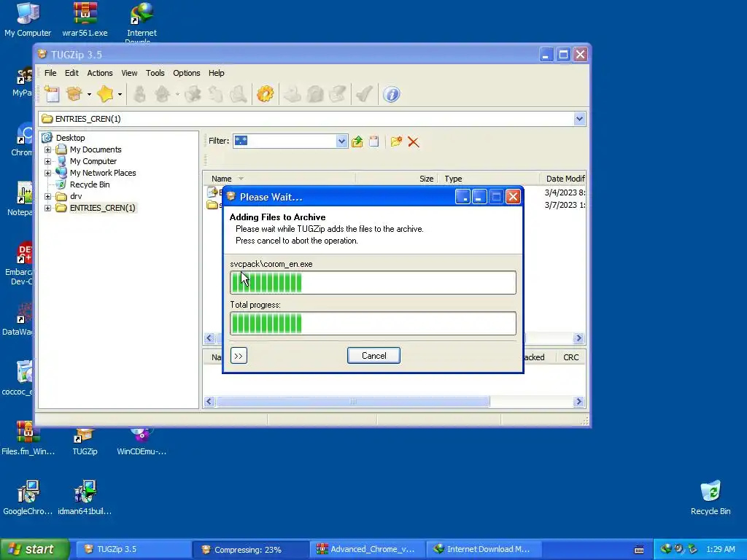
Task: Open the Options menu
Action: coord(187,73)
